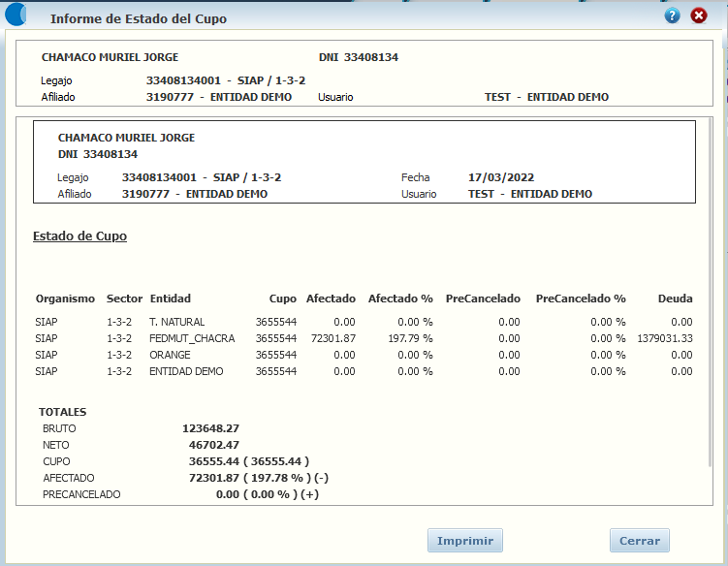Click the debt value 1379031.33
The width and height of the screenshot is (728, 566).
tap(665, 338)
